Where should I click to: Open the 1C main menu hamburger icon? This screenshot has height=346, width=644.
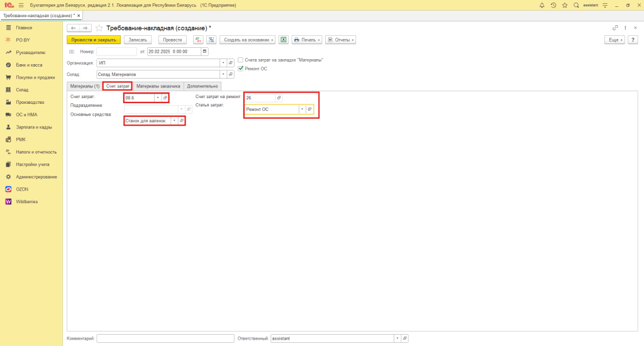21,5
